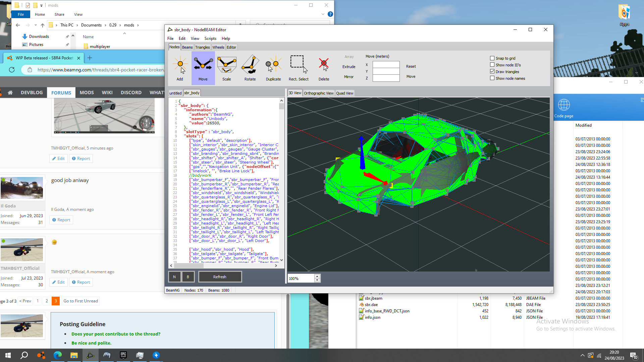The height and width of the screenshot is (362, 644).
Task: Decrease zoom percentage with down arrow
Action: (317, 280)
